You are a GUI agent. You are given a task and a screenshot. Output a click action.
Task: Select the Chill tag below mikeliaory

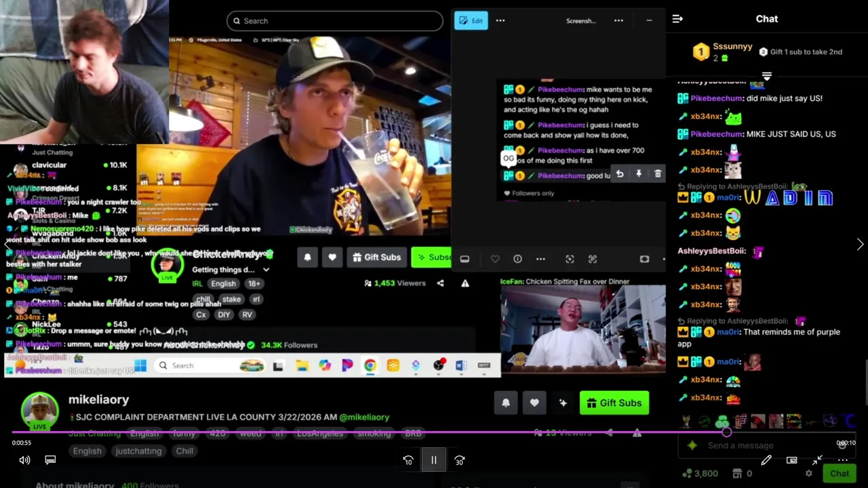coord(184,451)
